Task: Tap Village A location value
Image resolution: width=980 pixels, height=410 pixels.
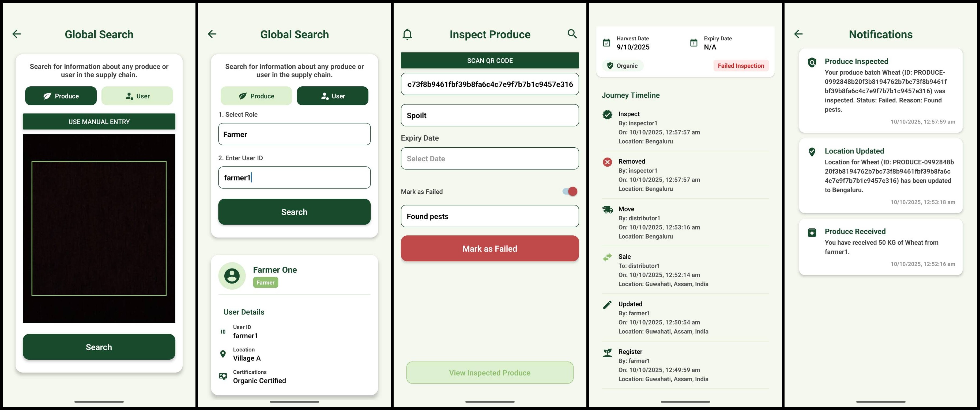Action: [247, 358]
